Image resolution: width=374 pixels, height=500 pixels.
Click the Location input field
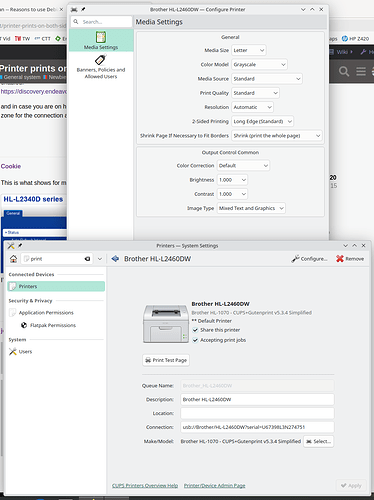point(257,413)
